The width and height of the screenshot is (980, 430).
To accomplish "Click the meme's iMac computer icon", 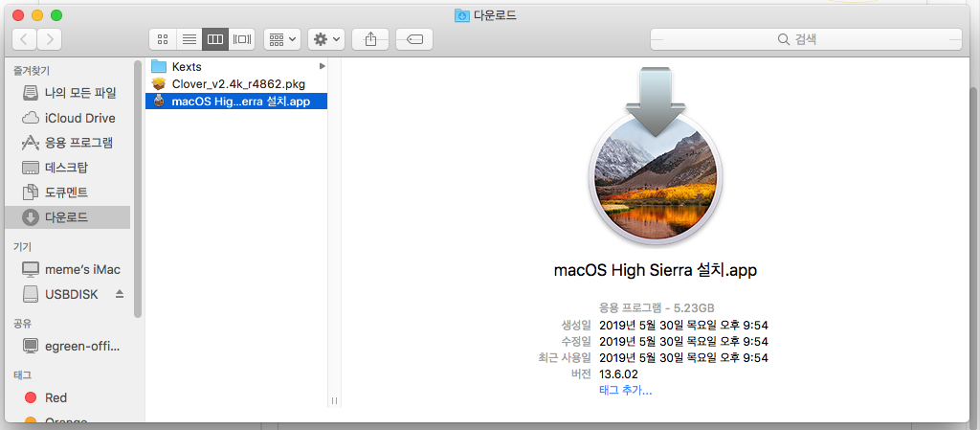I will pyautogui.click(x=30, y=269).
